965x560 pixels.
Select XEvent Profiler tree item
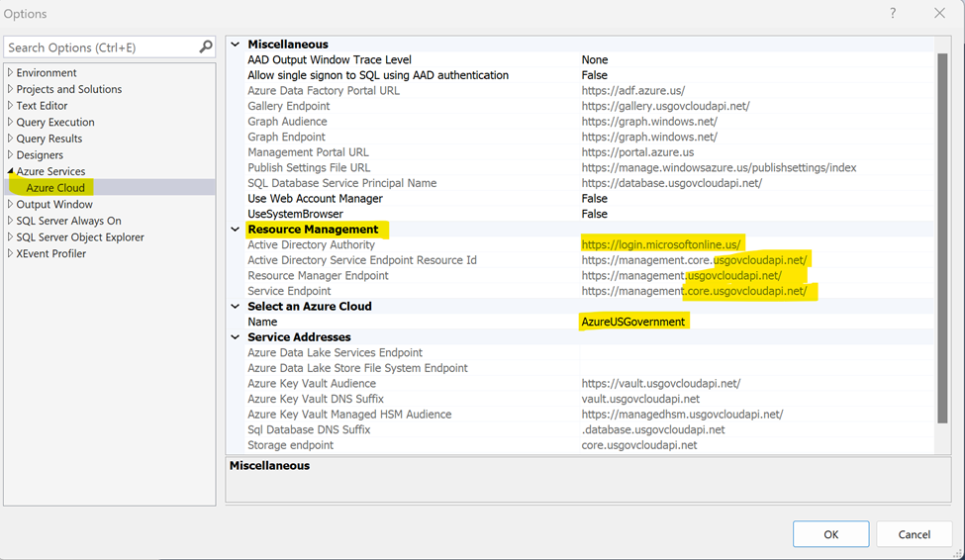tap(51, 253)
